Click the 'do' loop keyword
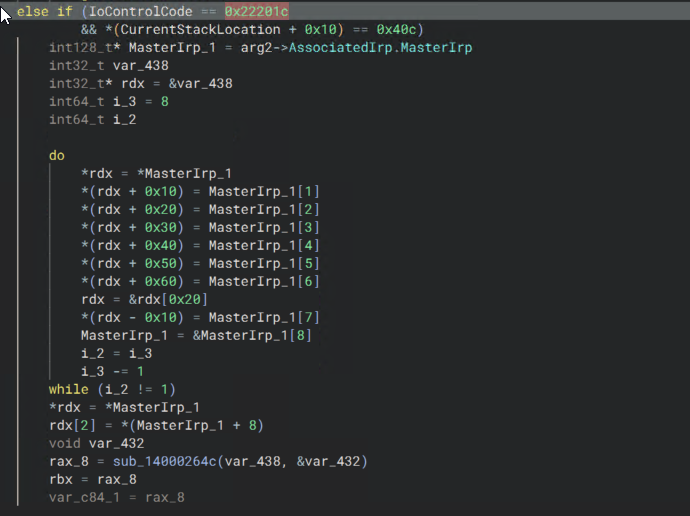690x516 pixels. pos(57,155)
